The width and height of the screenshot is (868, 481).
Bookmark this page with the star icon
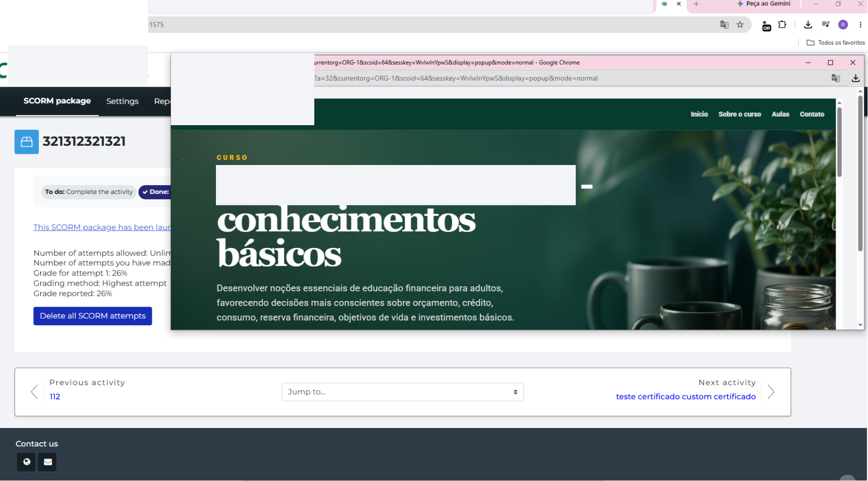(740, 25)
